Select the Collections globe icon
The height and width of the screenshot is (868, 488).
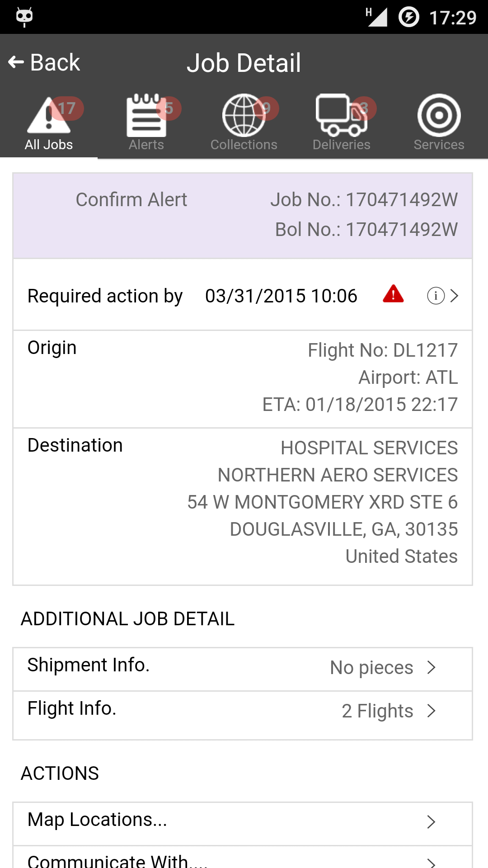[x=244, y=115]
